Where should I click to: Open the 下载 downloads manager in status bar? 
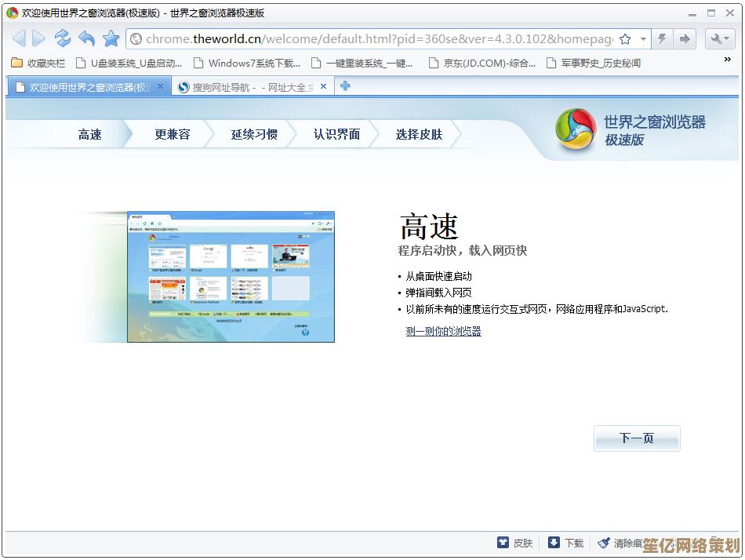(565, 543)
